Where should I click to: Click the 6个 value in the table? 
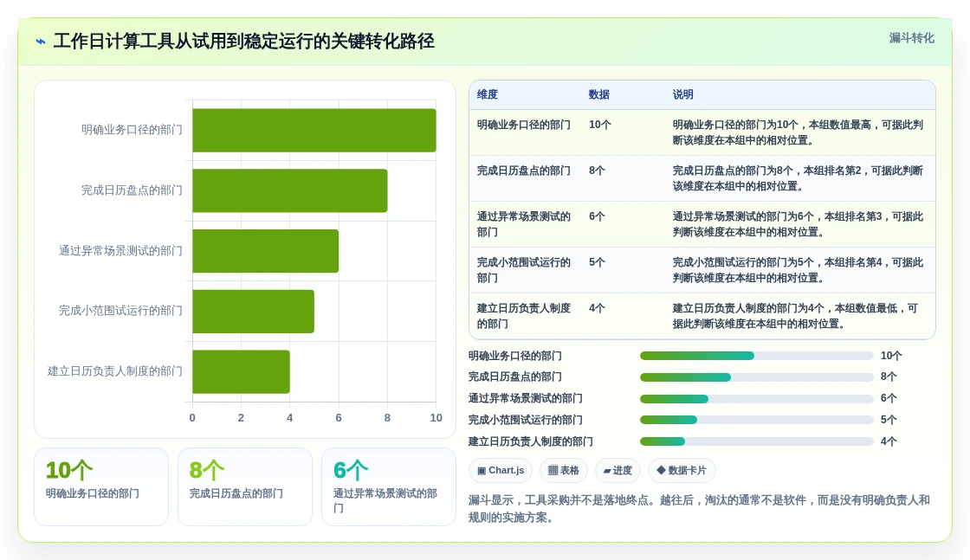(x=597, y=216)
